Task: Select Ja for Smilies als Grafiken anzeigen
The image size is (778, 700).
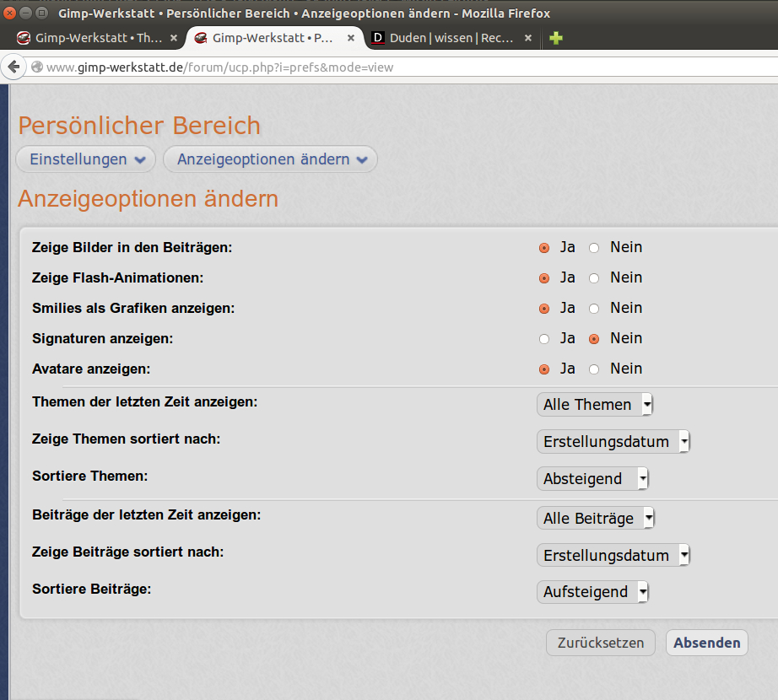Action: 543,309
